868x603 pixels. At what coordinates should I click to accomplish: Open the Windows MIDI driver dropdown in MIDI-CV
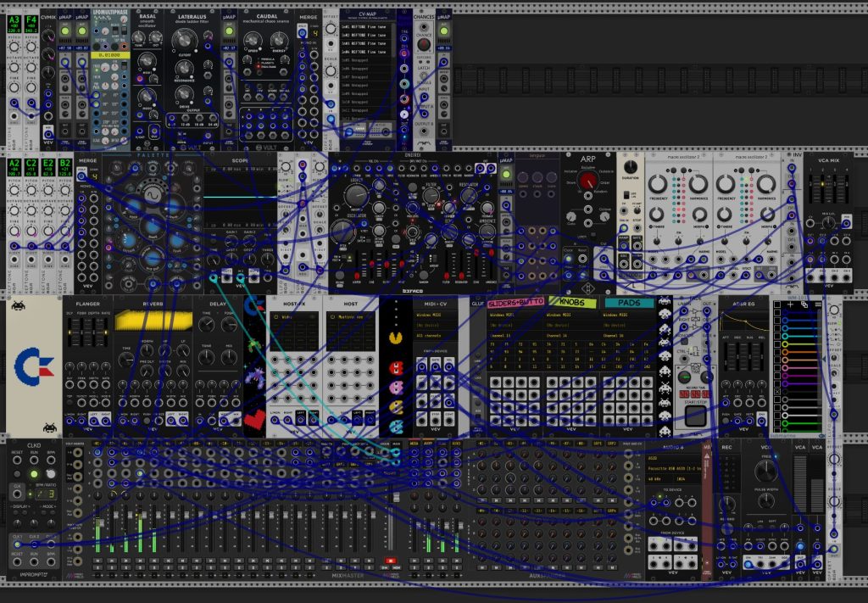click(x=435, y=315)
